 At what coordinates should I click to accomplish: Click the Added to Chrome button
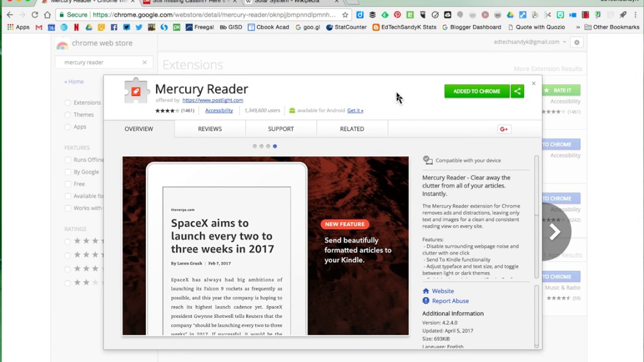coord(476,91)
